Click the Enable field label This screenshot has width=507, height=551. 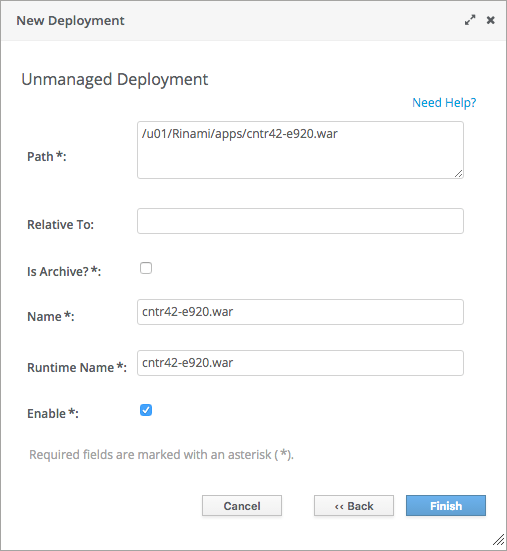(x=53, y=414)
